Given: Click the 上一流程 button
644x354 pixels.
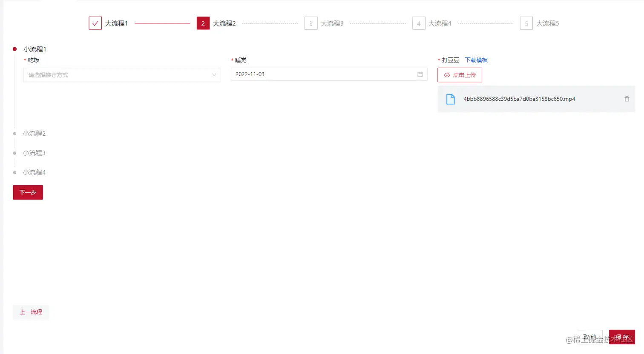Looking at the screenshot, I should [31, 312].
